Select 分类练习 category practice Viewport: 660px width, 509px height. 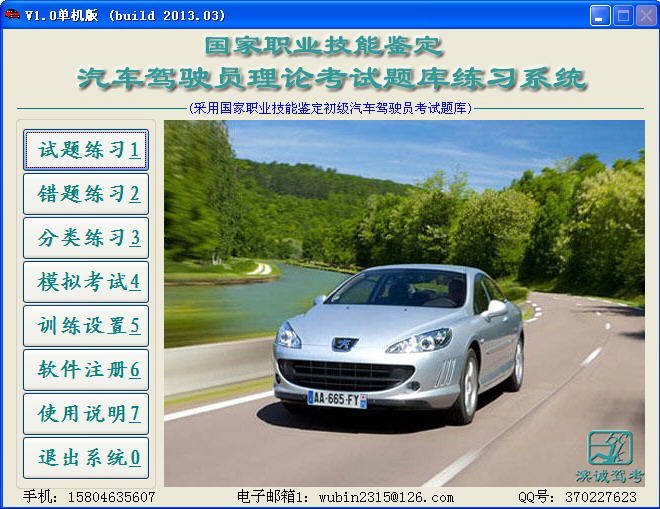click(87, 238)
